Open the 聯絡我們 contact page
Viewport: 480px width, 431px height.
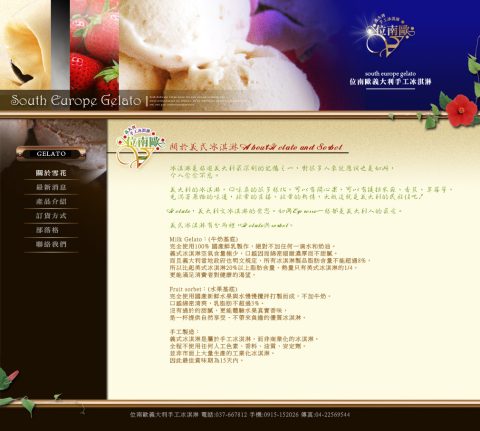[51, 244]
